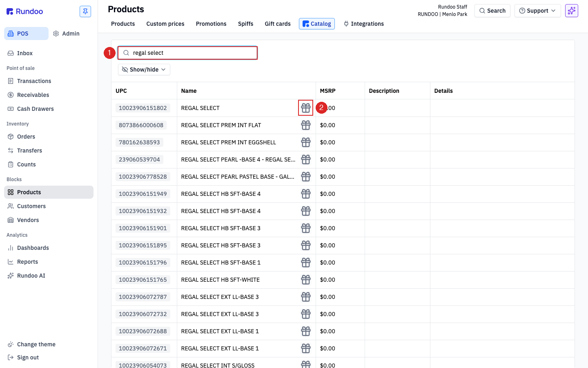The image size is (588, 368).
Task: Click the name REGAL SELECT HB SFT-WHITE
Action: tap(220, 280)
